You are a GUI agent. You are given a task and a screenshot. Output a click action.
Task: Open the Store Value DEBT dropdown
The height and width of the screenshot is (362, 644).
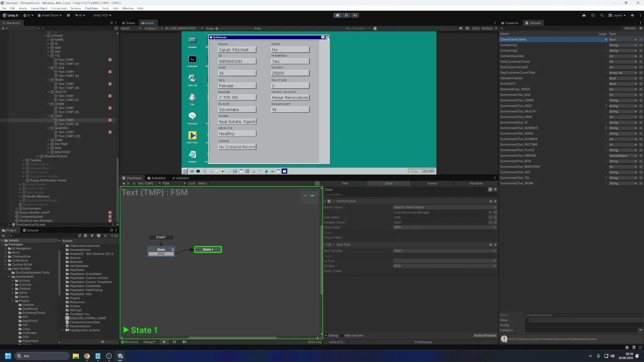tap(444, 227)
